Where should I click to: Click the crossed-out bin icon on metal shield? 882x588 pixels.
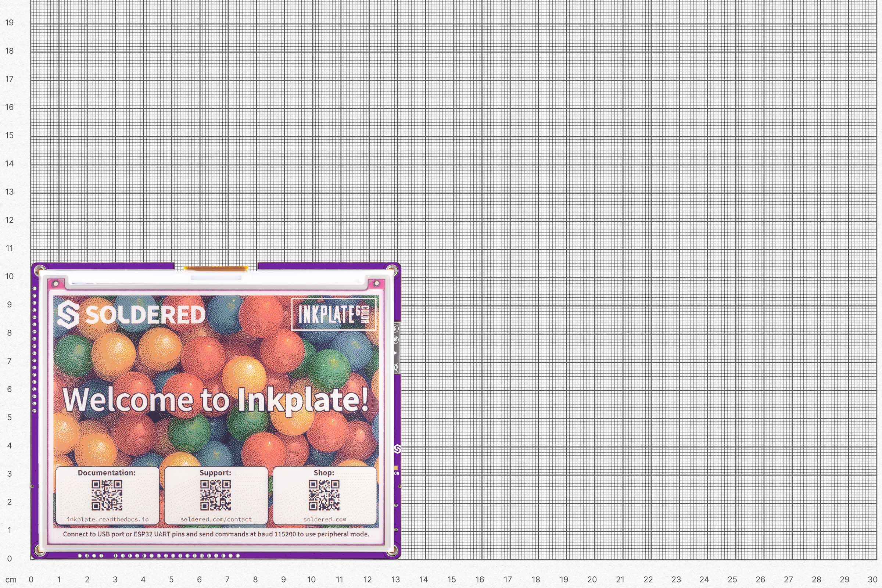(396, 367)
